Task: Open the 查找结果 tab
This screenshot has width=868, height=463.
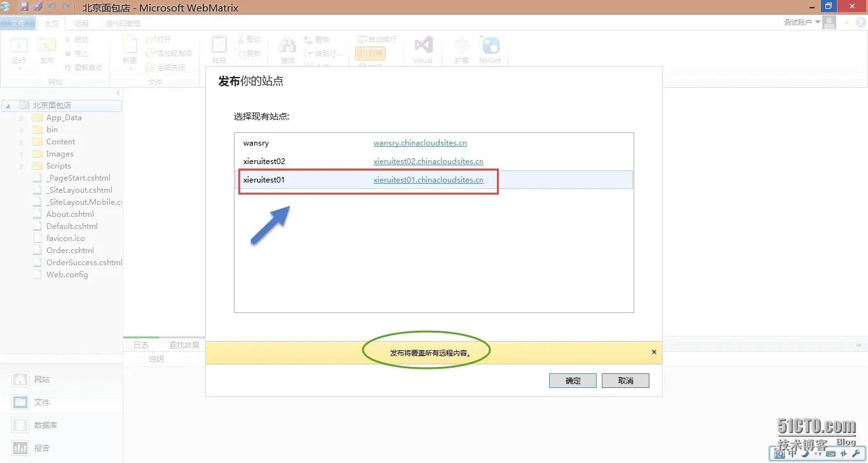Action: point(184,345)
